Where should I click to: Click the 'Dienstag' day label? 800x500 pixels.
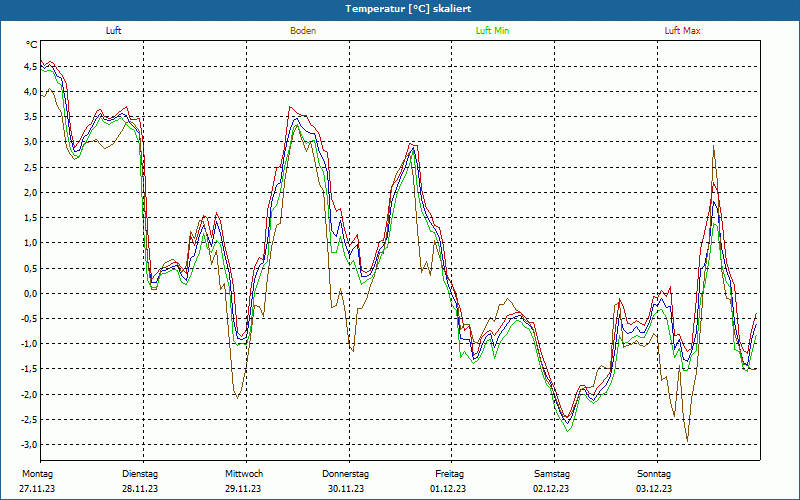[140, 474]
